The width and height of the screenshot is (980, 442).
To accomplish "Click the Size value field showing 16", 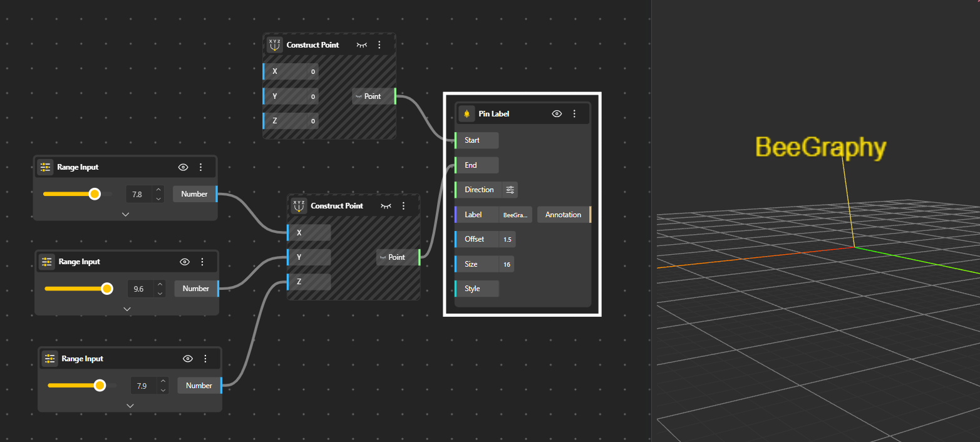I will tap(507, 264).
